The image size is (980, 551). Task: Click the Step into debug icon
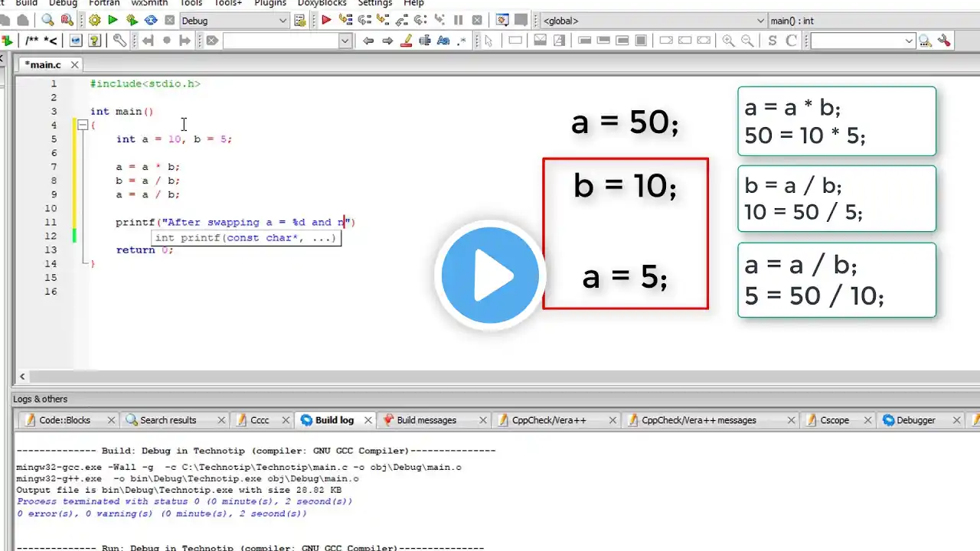383,21
